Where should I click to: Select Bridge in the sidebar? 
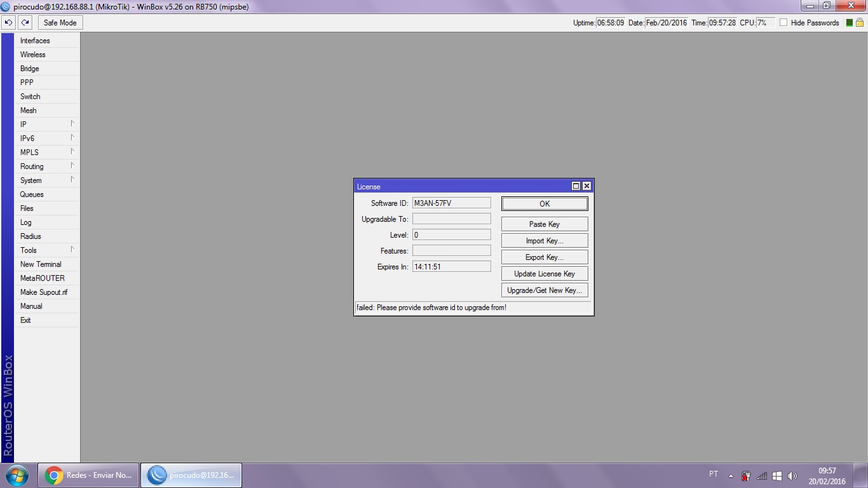tap(47, 69)
